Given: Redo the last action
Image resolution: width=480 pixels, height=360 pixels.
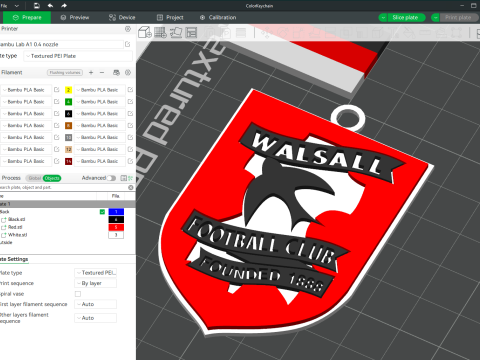Looking at the screenshot, I should click(x=64, y=5).
